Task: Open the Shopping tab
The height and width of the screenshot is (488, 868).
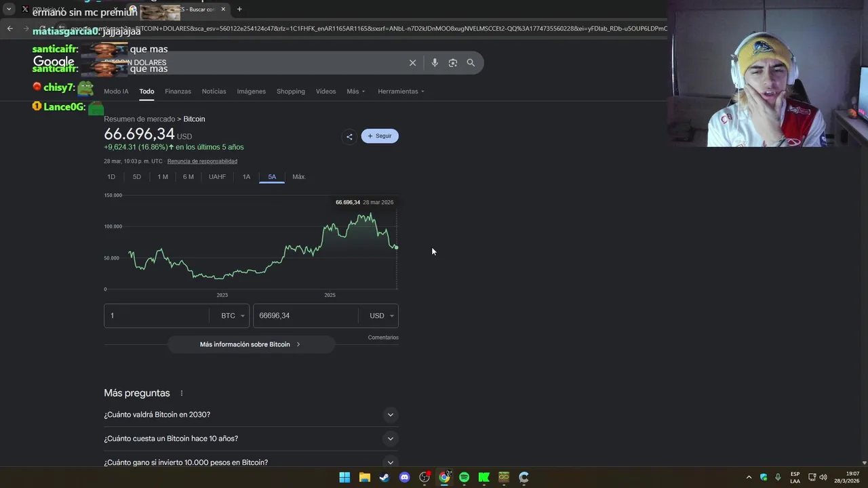Action: (x=290, y=91)
